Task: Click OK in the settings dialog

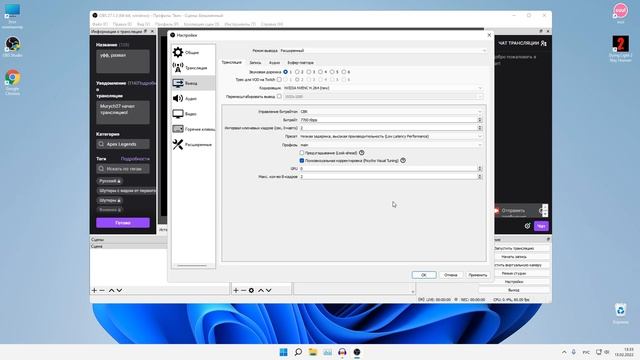Action: [x=424, y=275]
